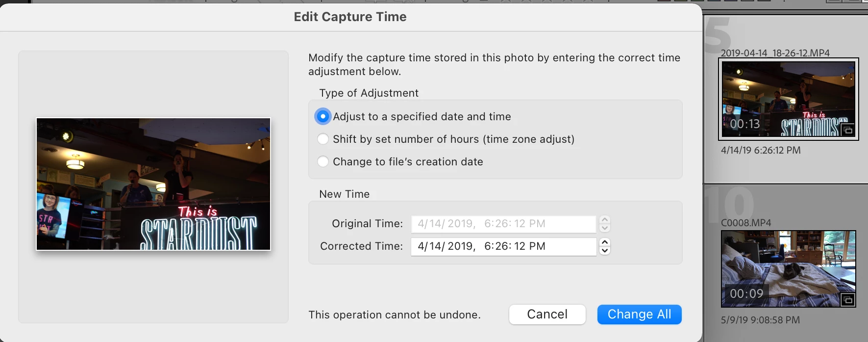Click the Stardust preview image in dialog
Screen dimensions: 868x342
(153, 184)
